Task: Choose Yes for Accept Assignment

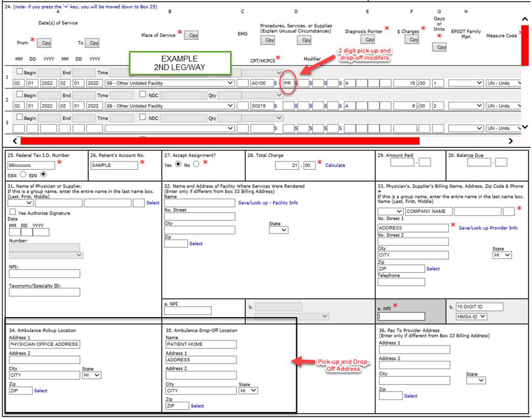Action: (x=178, y=164)
